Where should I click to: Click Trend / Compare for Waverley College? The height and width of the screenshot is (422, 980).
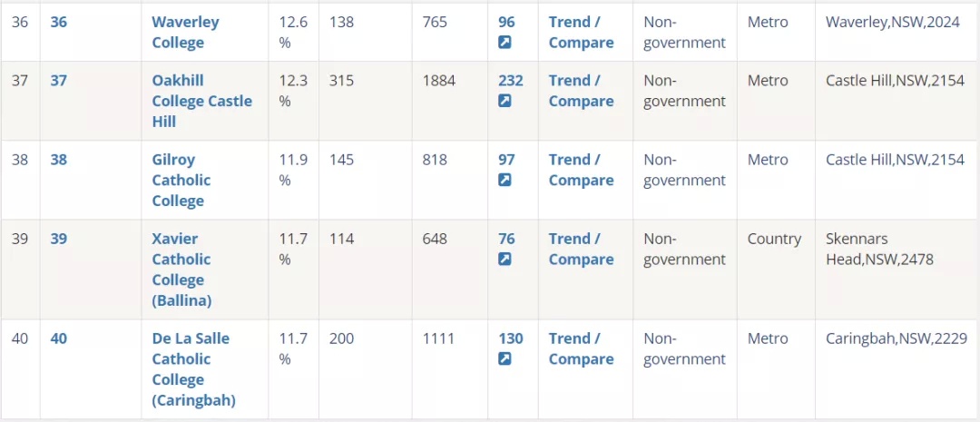tap(582, 33)
